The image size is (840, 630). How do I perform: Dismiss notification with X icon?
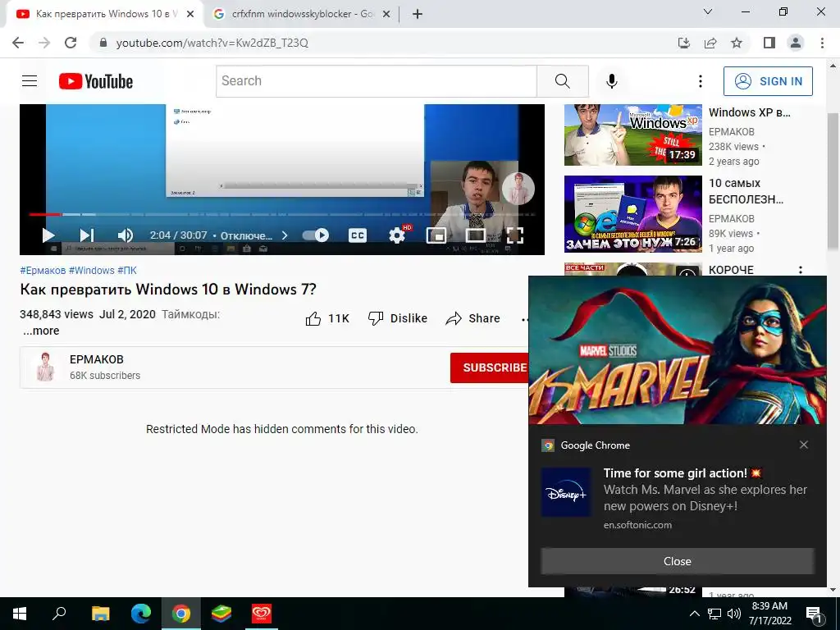point(804,445)
